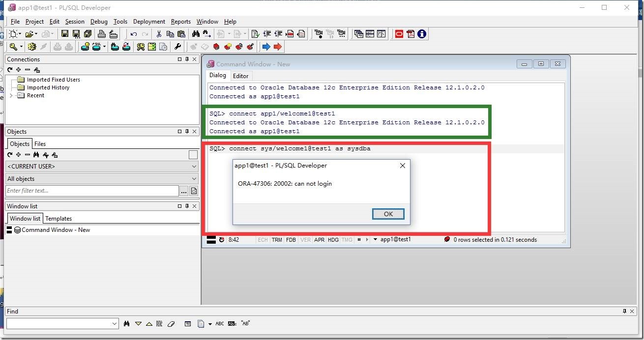
Task: Open the Reports menu
Action: tap(181, 22)
